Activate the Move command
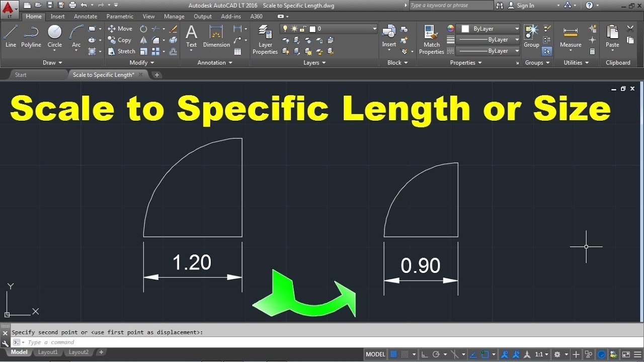The image size is (644, 362). click(x=120, y=29)
